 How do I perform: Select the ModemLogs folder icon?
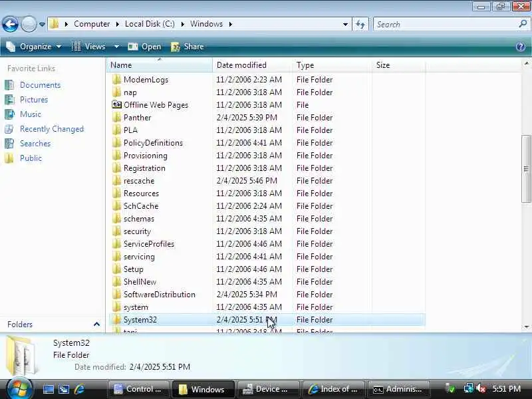(x=116, y=79)
